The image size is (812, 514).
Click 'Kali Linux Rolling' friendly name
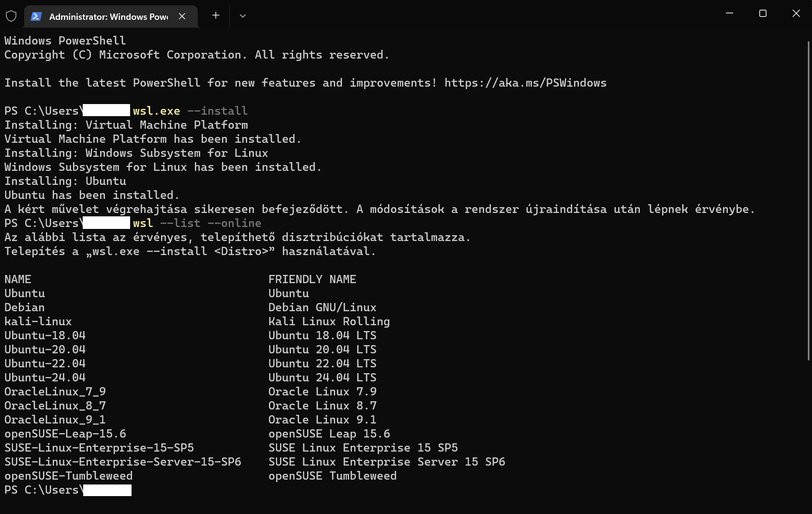pos(329,321)
